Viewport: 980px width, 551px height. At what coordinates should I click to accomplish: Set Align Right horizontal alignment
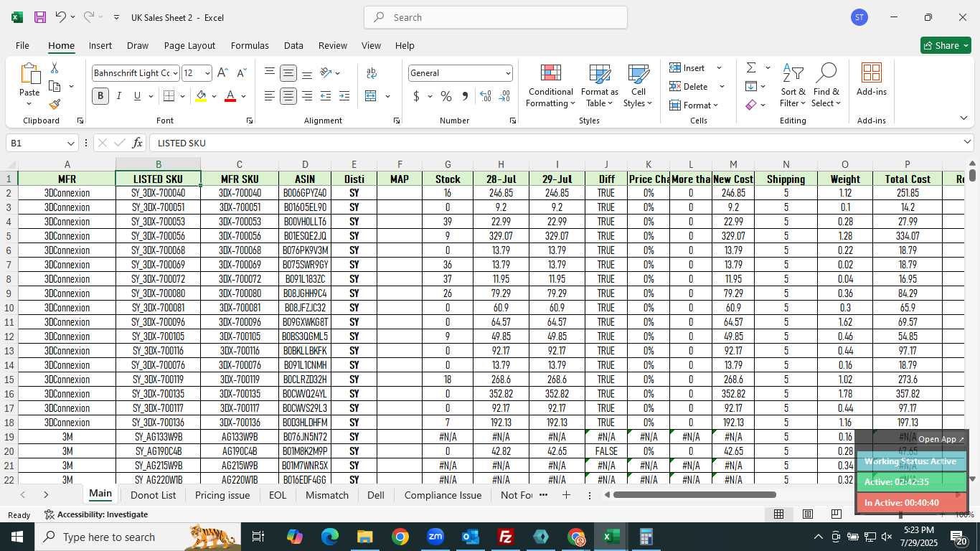click(x=307, y=96)
